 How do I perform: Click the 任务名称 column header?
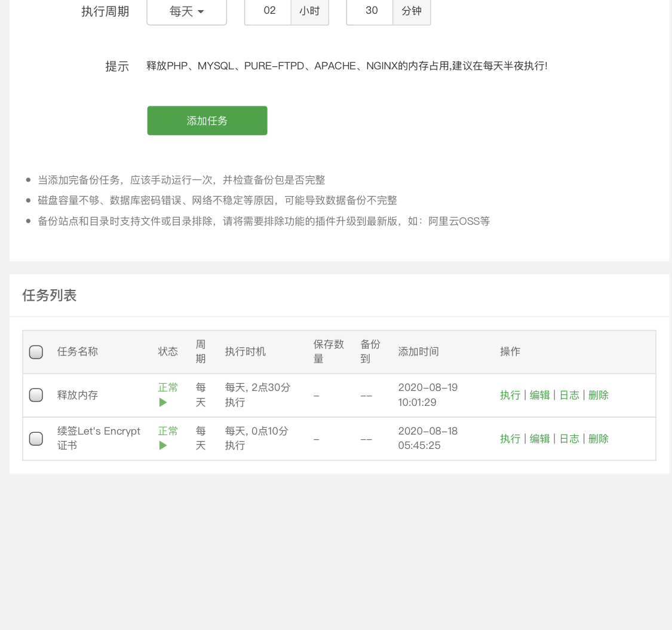pos(77,351)
